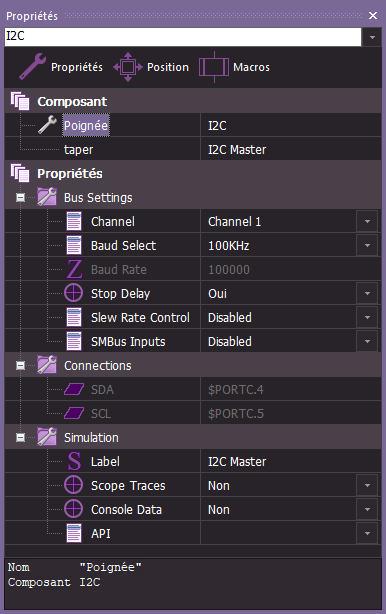386x614 pixels.
Task: Open the Scope Traces Non dropdown
Action: coord(367,486)
